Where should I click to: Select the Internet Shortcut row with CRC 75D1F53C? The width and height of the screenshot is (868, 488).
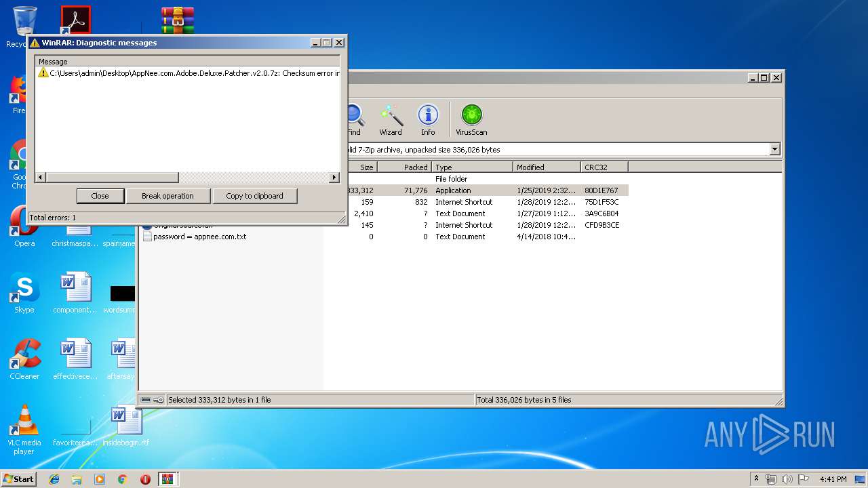(x=488, y=202)
